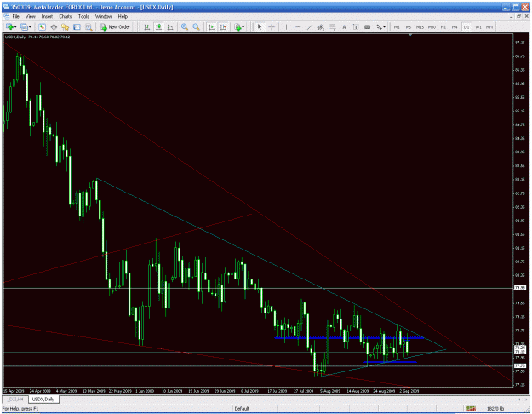
Task: Click the price scale on the right side
Action: tap(520, 210)
